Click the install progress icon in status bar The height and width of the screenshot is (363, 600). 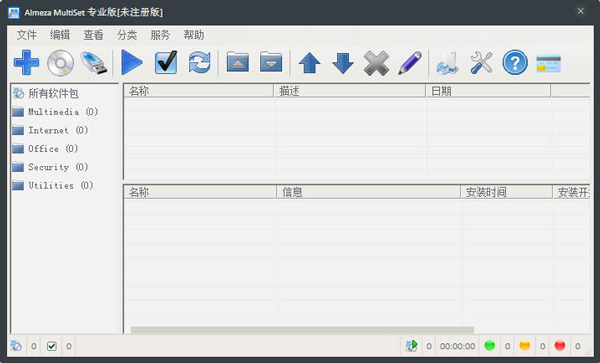pos(411,346)
